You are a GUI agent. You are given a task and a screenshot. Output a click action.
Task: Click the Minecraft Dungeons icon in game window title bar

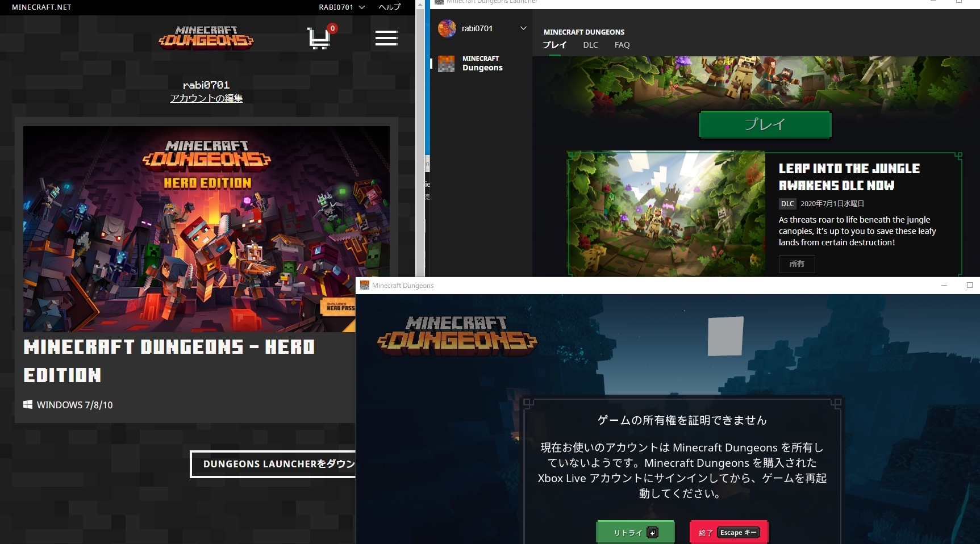pos(365,285)
